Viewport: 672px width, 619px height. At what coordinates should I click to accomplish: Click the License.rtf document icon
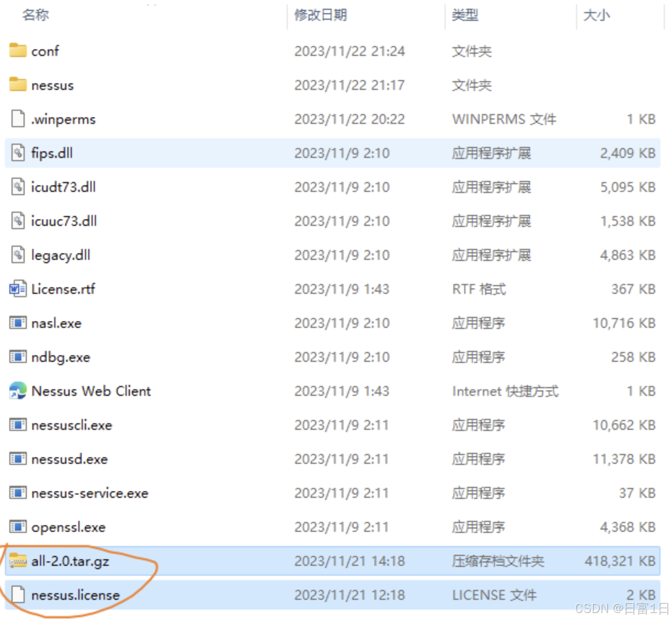[18, 288]
